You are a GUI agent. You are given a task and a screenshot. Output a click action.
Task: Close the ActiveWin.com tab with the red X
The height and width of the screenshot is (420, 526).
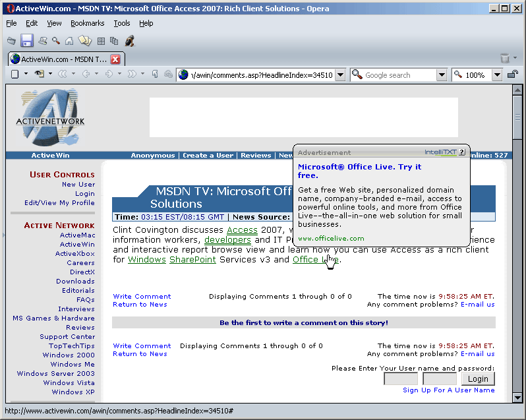[115, 59]
